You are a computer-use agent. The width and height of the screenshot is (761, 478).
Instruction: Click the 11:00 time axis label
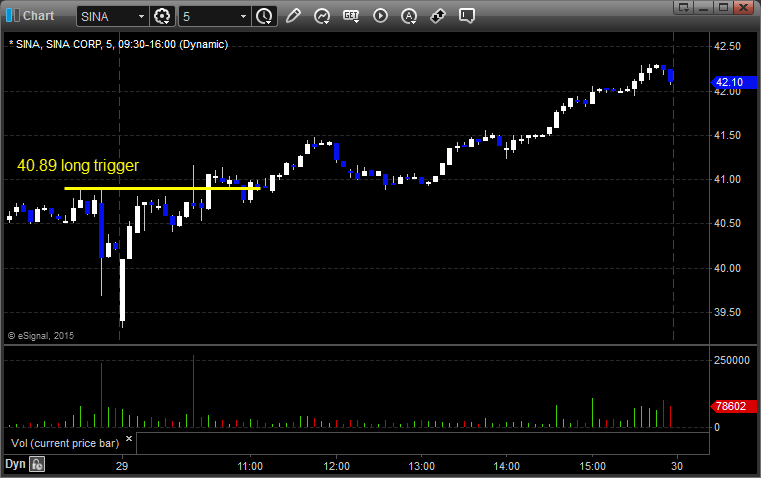(250, 466)
